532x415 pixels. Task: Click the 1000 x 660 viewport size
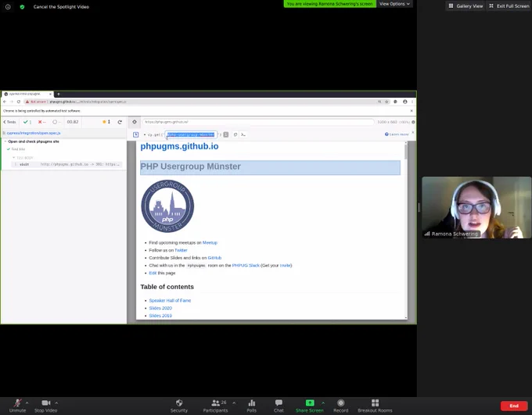tap(387, 122)
